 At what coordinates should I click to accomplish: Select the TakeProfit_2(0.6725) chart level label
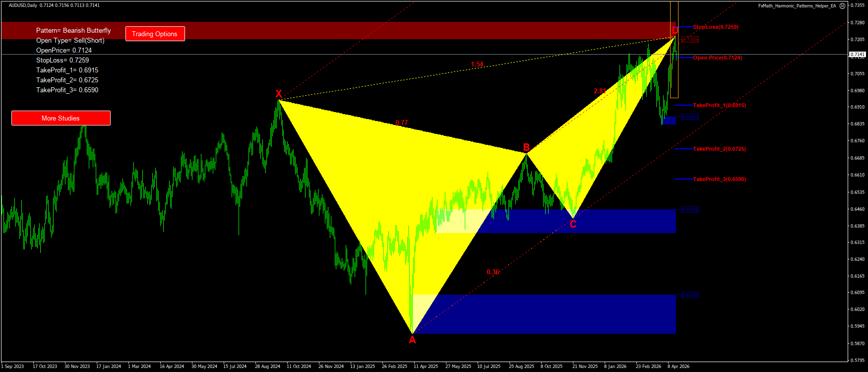click(719, 149)
